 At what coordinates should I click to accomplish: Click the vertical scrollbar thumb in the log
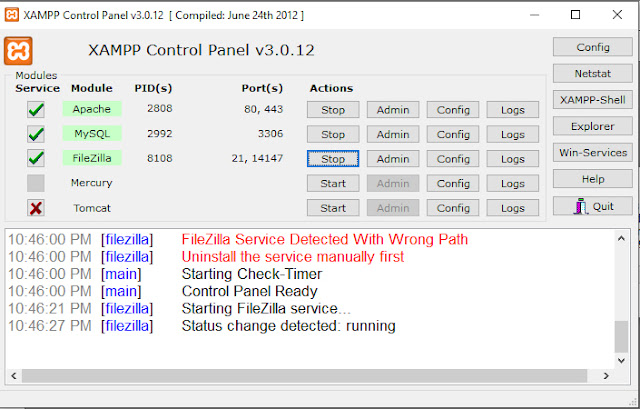[621, 337]
